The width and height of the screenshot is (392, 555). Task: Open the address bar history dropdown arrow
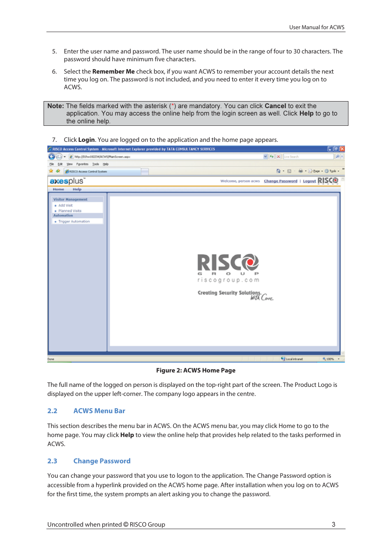tap(265, 157)
